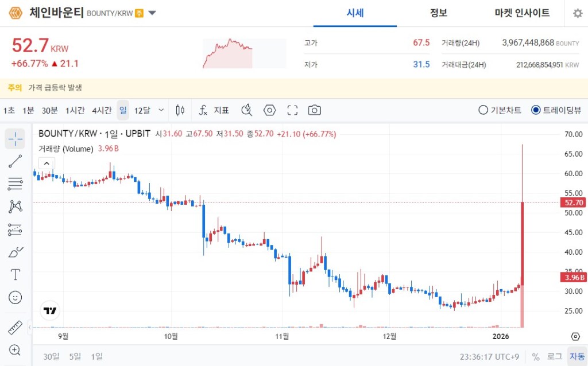Enter fullscreen mode on the chart
The width and height of the screenshot is (588, 366).
tap(292, 110)
